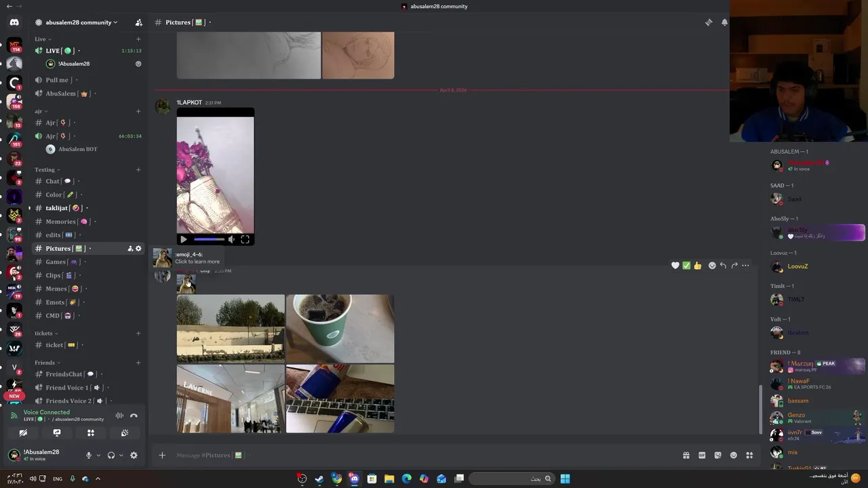The height and width of the screenshot is (488, 868).
Task: Collapse the ajr category
Action: coord(41,111)
